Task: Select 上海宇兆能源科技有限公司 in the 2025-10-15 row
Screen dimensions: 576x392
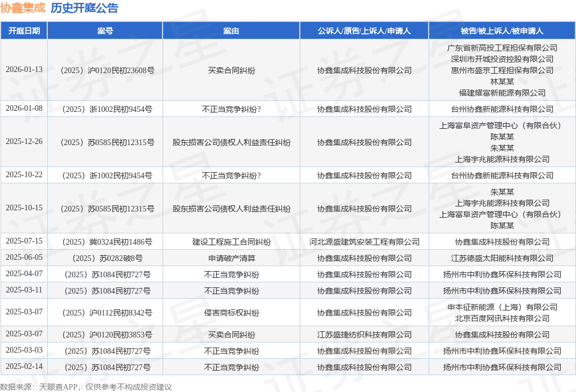Action: click(x=502, y=203)
